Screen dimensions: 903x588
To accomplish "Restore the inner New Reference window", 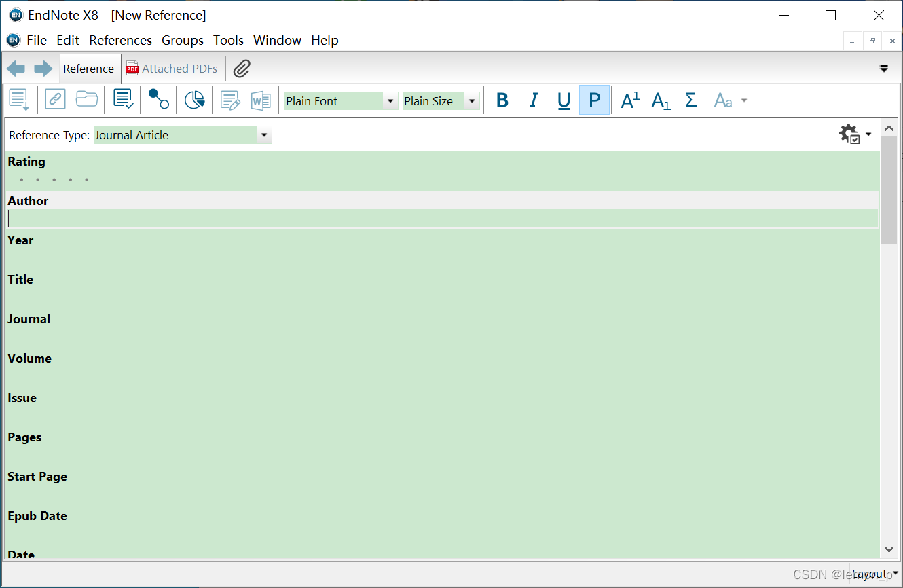I will pos(872,41).
